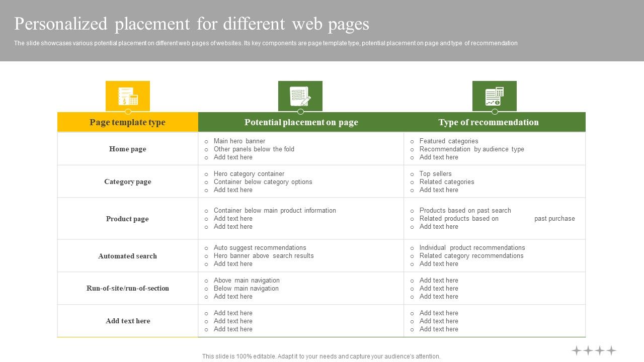644x362 pixels.
Task: Click 'Related categories' bullet
Action: click(x=447, y=182)
